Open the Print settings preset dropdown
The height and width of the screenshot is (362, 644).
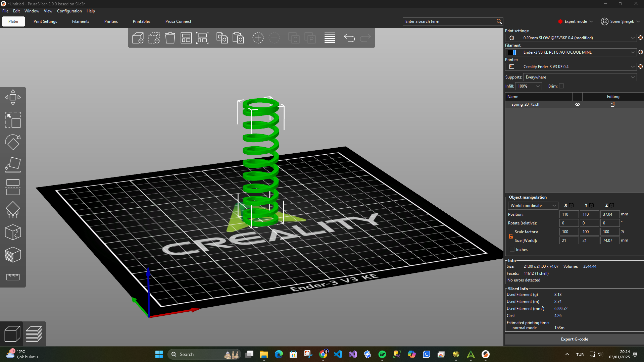[571, 38]
